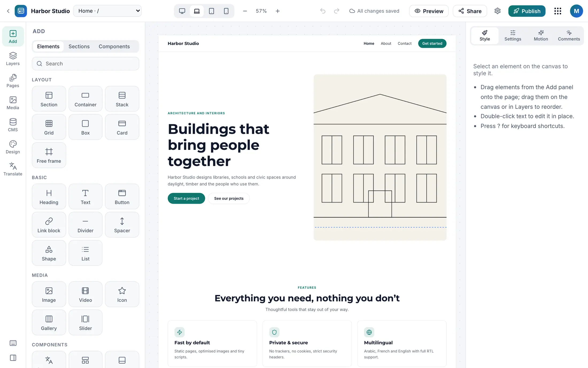Click the Contact nav link on canvas
588x368 pixels.
pos(404,44)
